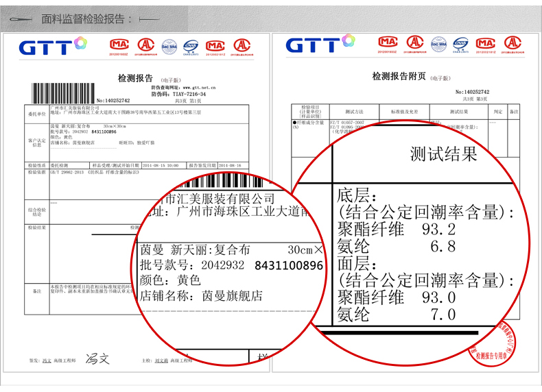Click the 共3页 第3页 page indicator
The image size is (542, 392).
[x=475, y=99]
